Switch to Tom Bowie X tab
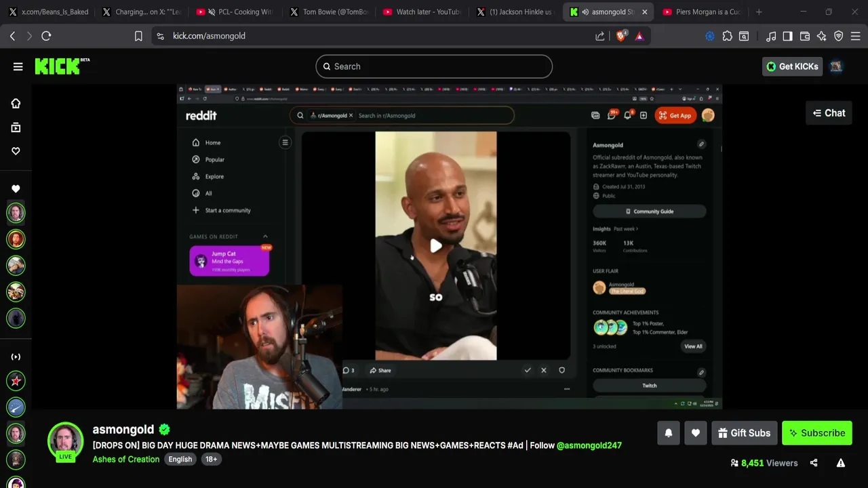 coord(328,12)
